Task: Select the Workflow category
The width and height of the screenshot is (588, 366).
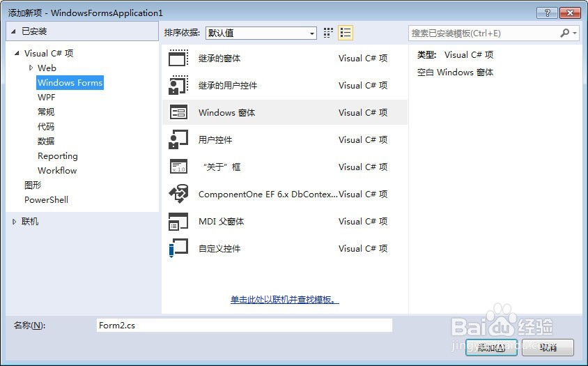Action: pos(57,170)
